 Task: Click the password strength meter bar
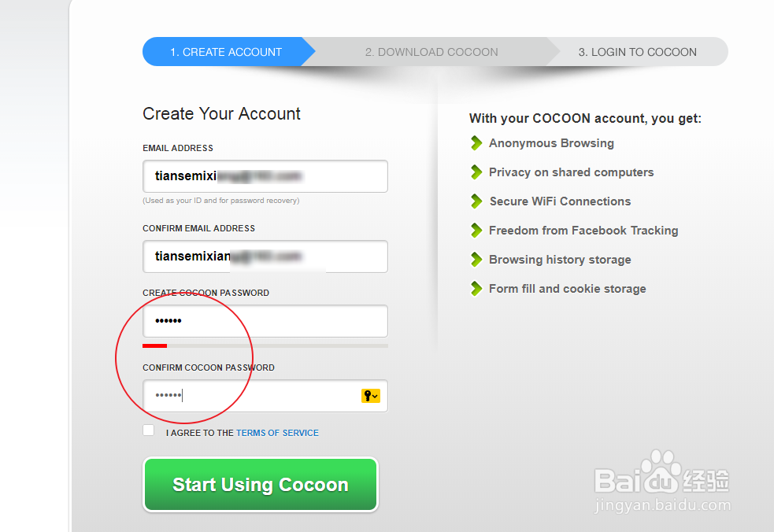click(x=265, y=345)
